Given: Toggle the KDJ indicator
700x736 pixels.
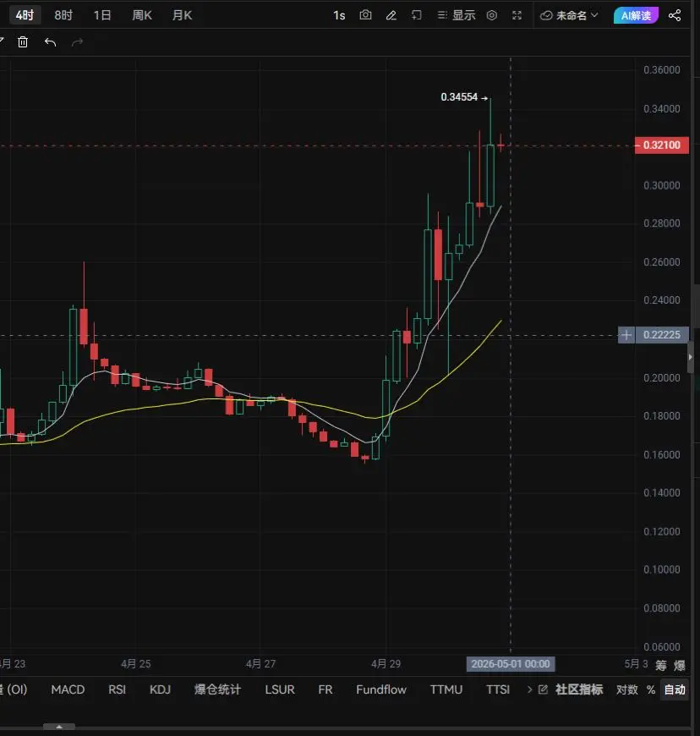Looking at the screenshot, I should [160, 689].
